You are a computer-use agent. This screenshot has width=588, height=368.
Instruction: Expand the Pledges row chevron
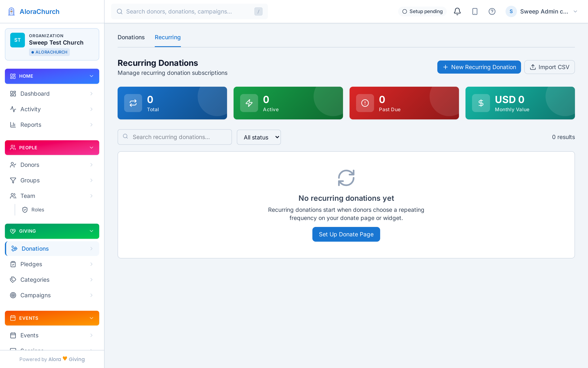click(91, 264)
